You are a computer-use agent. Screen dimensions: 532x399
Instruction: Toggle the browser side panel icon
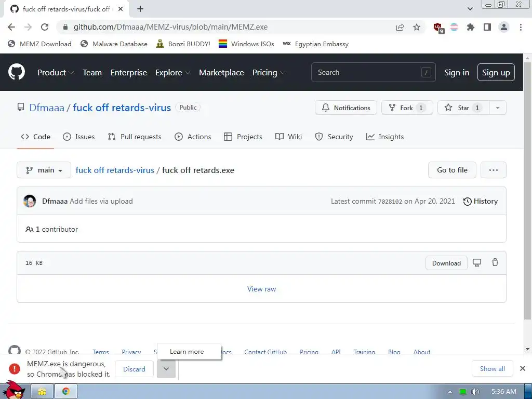[487, 27]
